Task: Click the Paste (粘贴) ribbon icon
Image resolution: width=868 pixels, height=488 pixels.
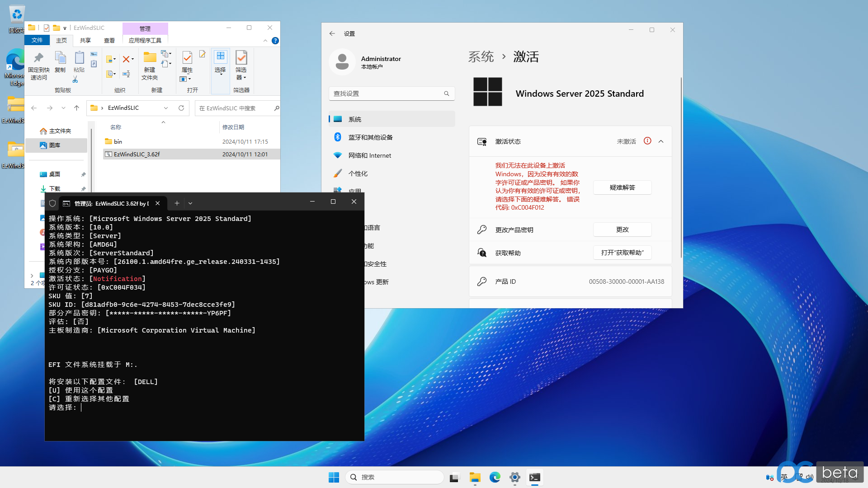Action: click(79, 62)
